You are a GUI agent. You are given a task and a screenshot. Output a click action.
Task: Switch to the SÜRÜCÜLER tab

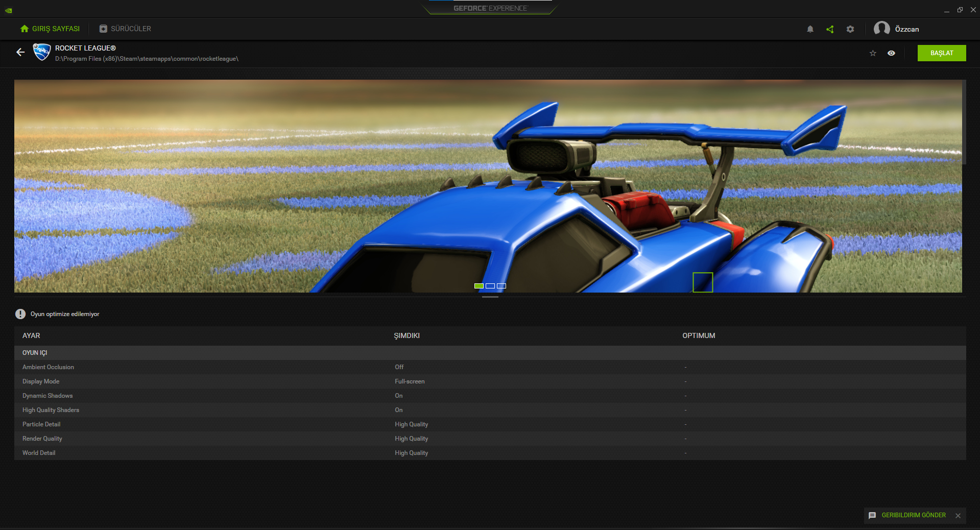[125, 29]
